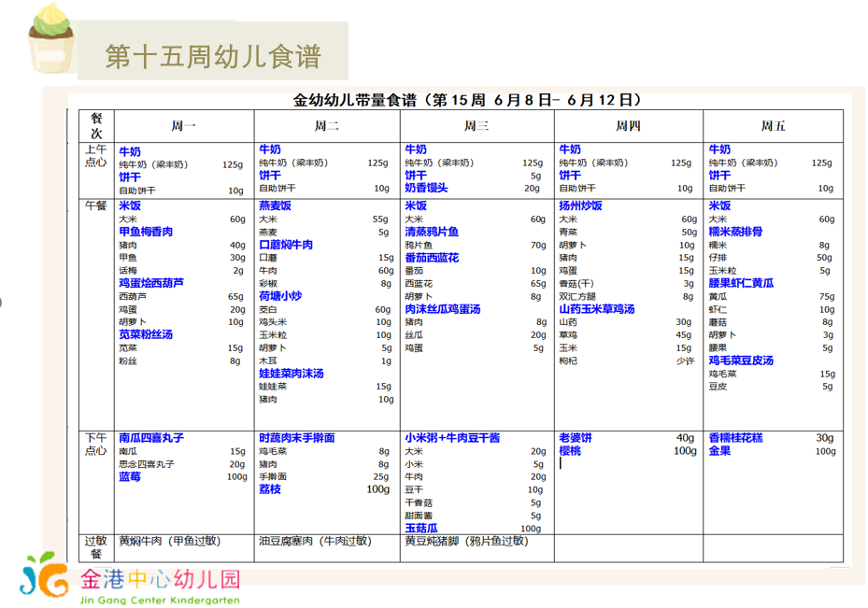Click the dish 口蘑焖牛肉

[286, 245]
